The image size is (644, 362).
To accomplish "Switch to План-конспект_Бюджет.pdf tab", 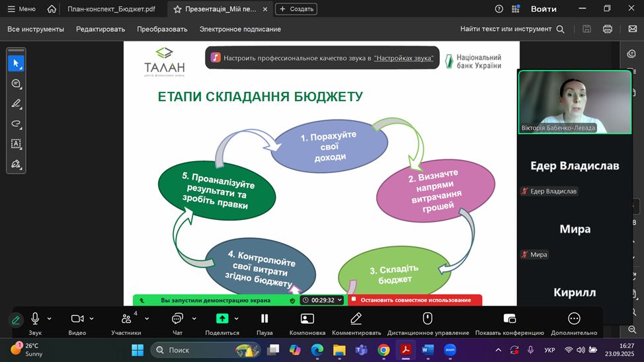I will point(111,9).
